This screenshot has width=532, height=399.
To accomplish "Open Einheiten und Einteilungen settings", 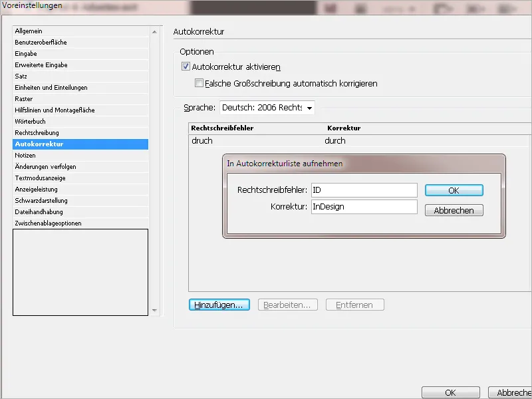I will click(x=80, y=88).
